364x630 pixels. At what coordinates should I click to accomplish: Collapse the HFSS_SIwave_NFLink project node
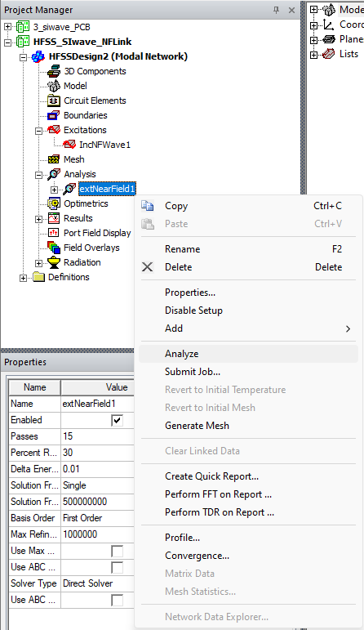point(7,42)
